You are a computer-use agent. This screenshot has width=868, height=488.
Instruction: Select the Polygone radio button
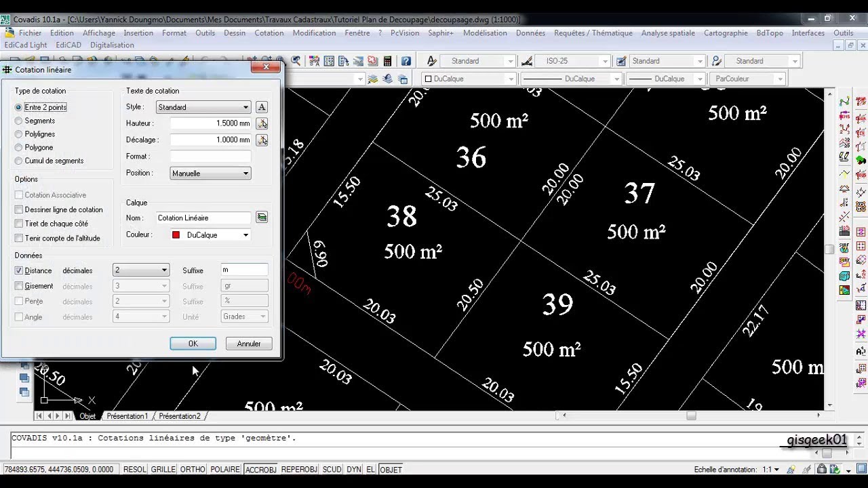point(19,147)
